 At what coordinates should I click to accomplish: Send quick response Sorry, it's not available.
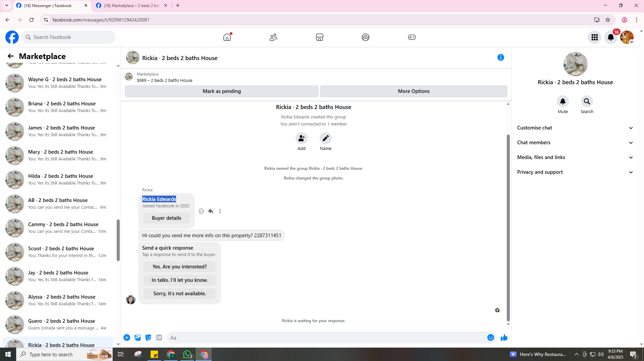[x=179, y=294]
